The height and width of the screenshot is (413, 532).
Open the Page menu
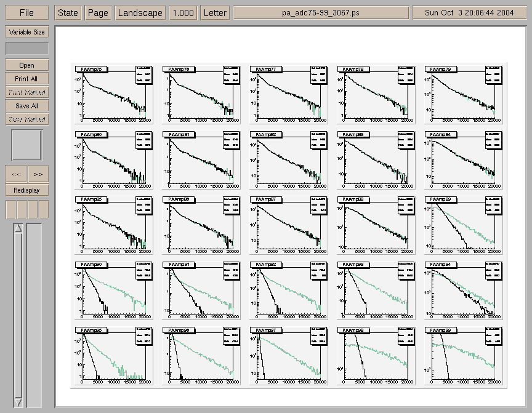point(98,13)
